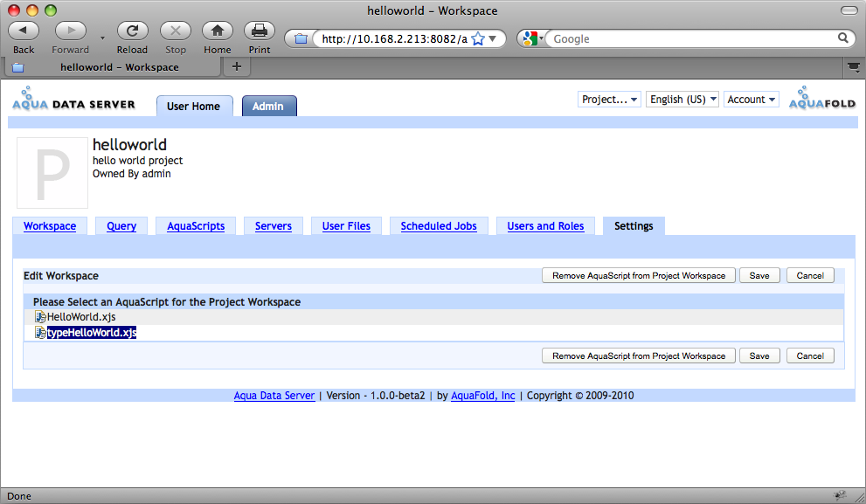866x504 pixels.
Task: Open the English (US) language dropdown
Action: tap(682, 100)
